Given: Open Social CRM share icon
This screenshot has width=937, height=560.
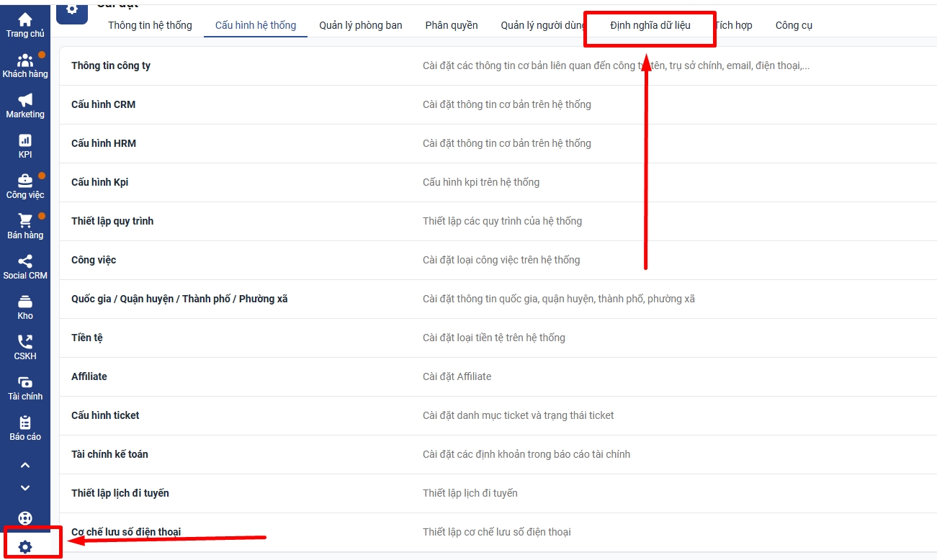Looking at the screenshot, I should point(25,262).
